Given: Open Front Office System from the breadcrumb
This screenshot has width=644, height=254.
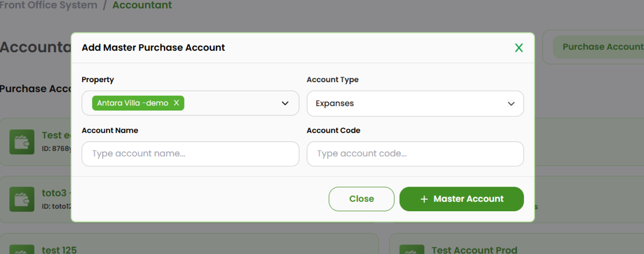Looking at the screenshot, I should coord(48,5).
